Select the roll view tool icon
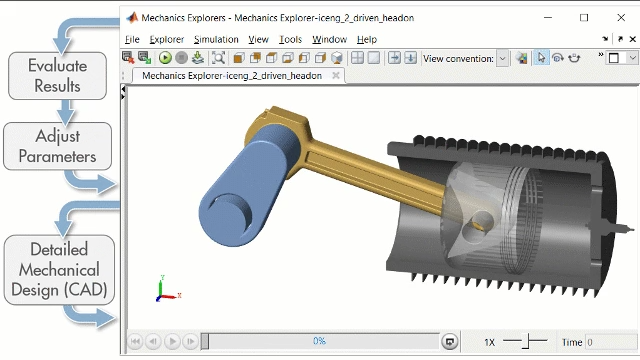Image resolution: width=640 pixels, height=360 pixels. (x=574, y=58)
